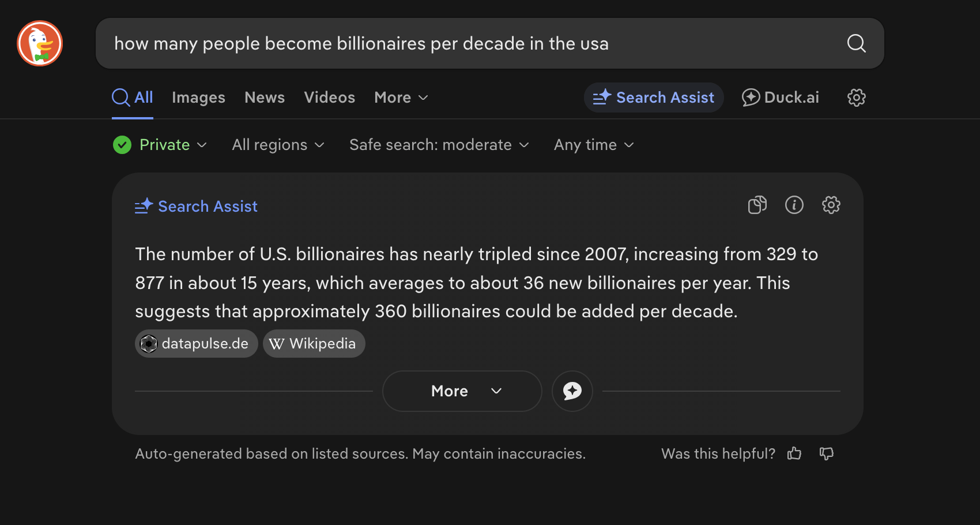The image size is (980, 525).
Task: Switch to the Images tab
Action: pos(198,97)
